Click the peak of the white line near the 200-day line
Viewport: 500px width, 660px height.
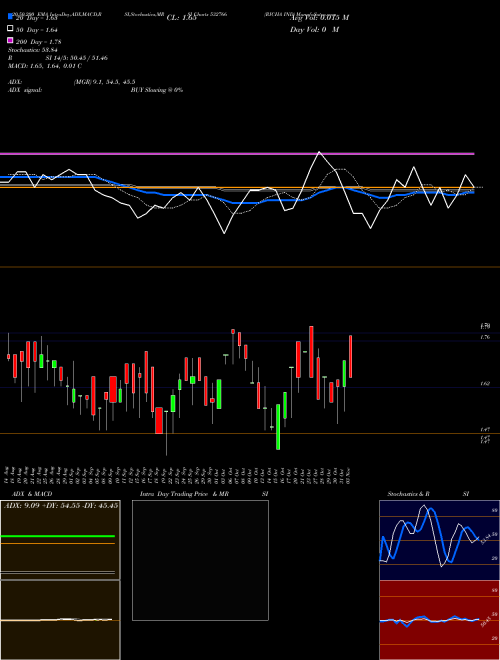click(319, 152)
